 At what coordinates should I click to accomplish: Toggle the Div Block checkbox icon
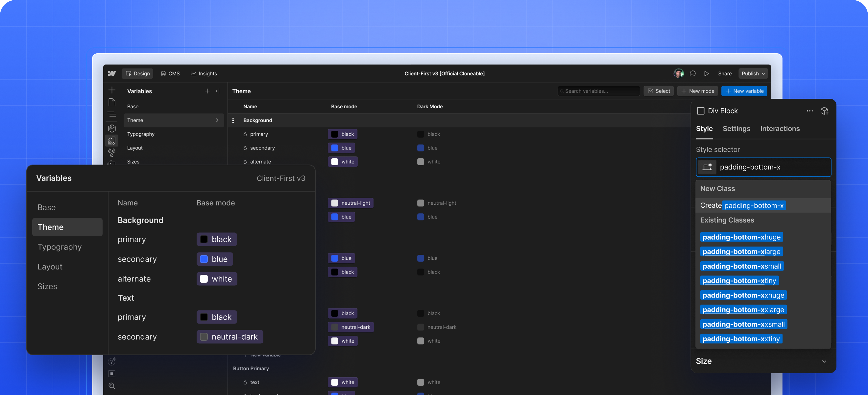tap(701, 111)
